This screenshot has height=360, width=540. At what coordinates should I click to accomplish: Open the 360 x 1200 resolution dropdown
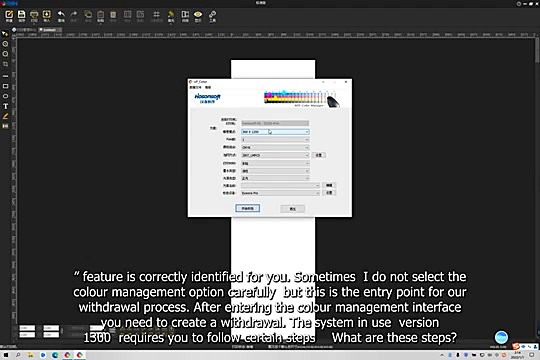pos(275,132)
